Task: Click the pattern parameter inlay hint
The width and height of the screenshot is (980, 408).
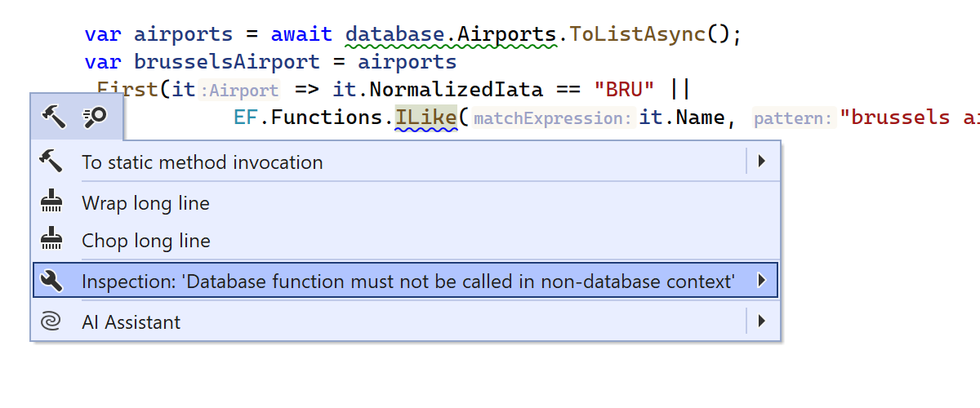Action: click(x=793, y=118)
